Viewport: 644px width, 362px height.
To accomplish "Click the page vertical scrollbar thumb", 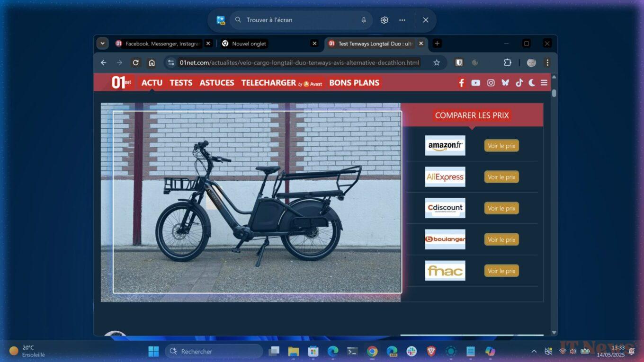I will 554,92.
